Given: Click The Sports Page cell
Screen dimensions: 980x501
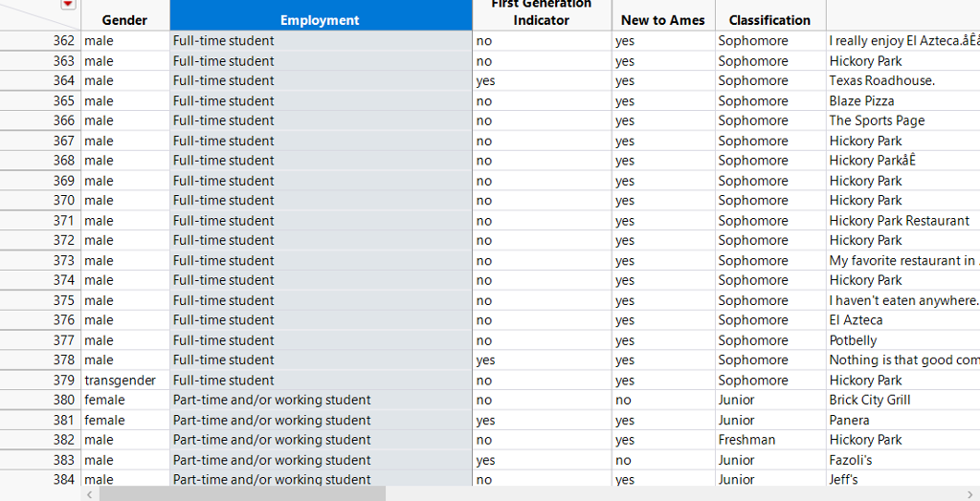Looking at the screenshot, I should click(x=877, y=121).
